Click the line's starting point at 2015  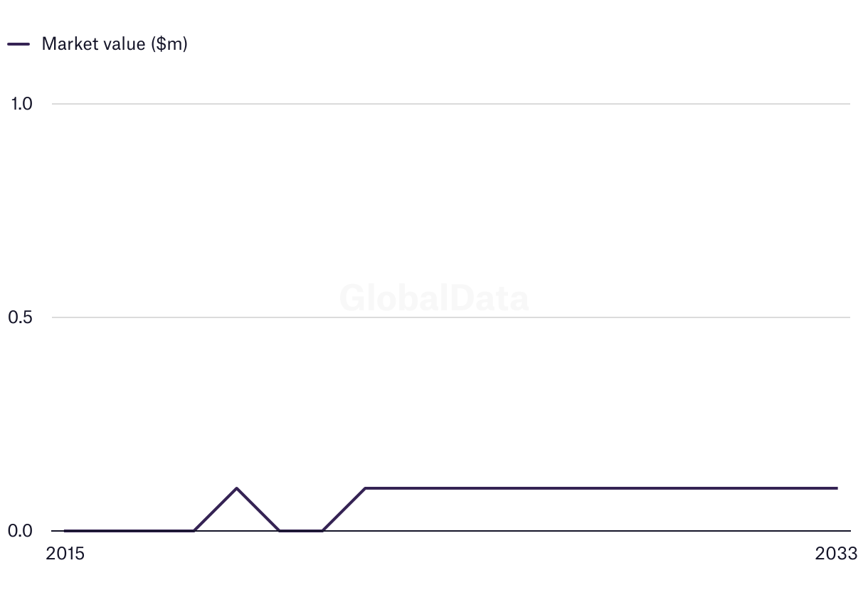pyautogui.click(x=65, y=530)
